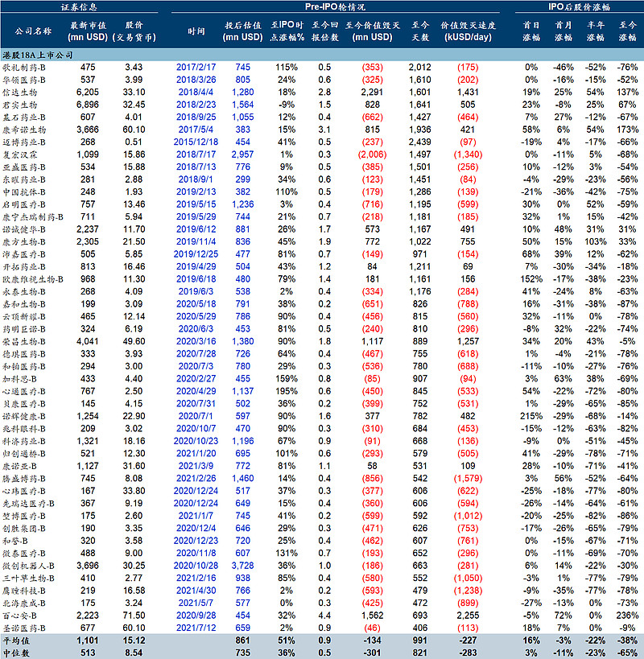Click company name '兆科眼科-B'
This screenshot has height=659, width=644.
tap(24, 429)
